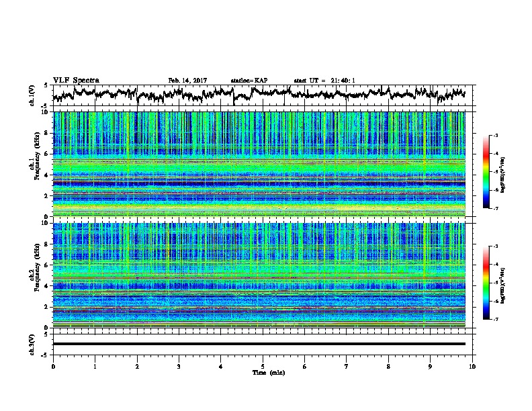Click time axis tick label "10"
The image size is (532, 411).
472,367
